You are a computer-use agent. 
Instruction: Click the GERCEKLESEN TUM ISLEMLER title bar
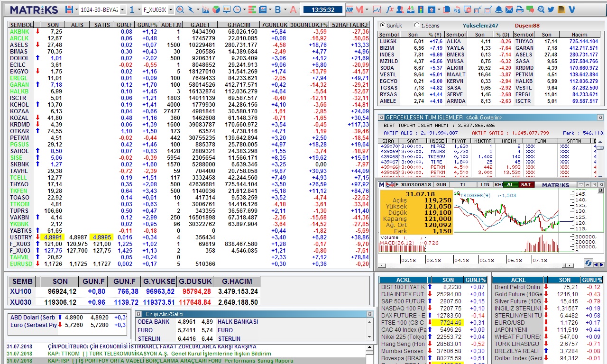[x=492, y=117]
